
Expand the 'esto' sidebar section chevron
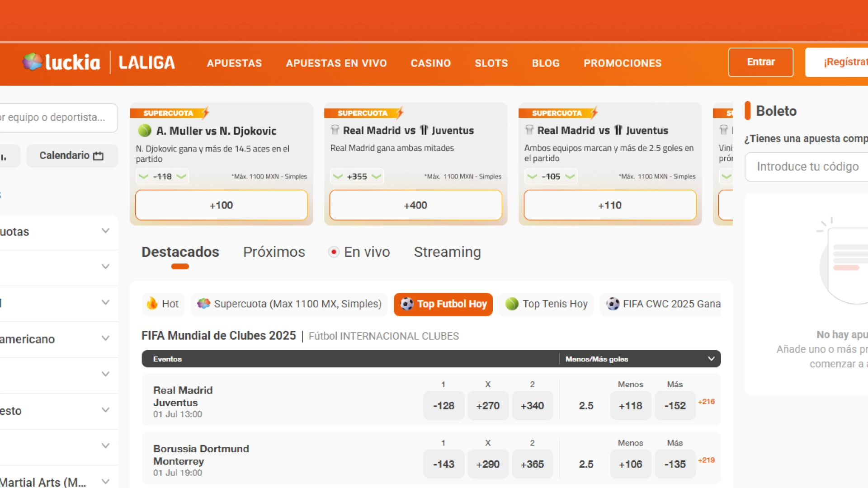click(x=105, y=410)
